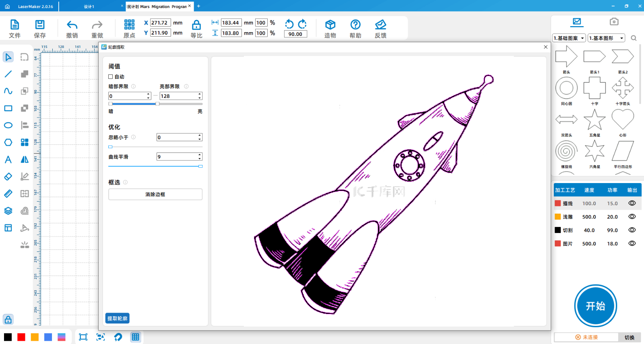Click the 消除边框 button
The height and width of the screenshot is (344, 644).
tap(155, 194)
